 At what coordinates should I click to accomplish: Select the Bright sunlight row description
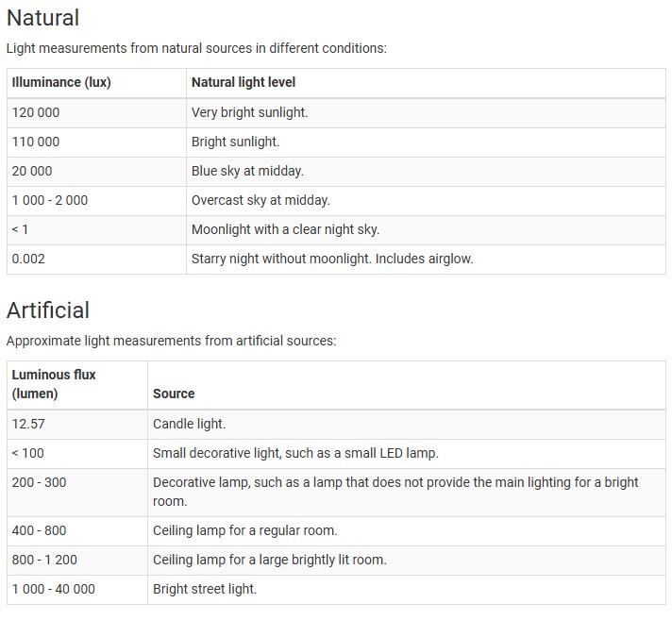tap(235, 142)
